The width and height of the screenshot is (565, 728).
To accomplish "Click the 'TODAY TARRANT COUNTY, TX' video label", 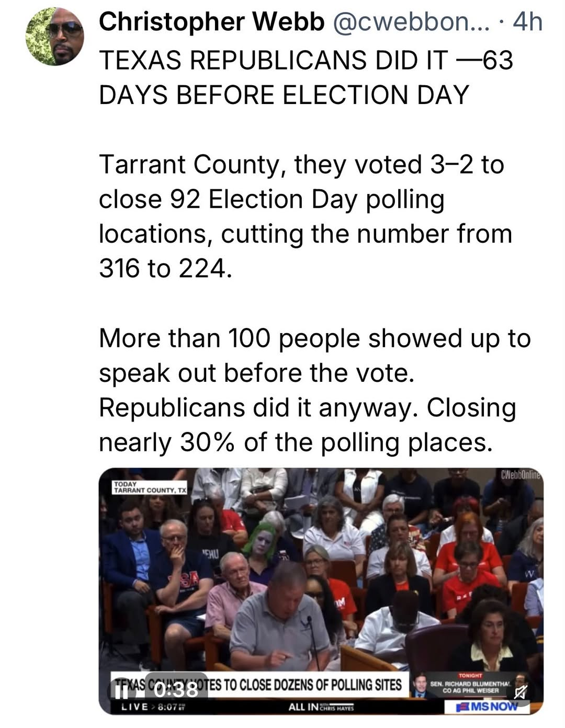I will click(x=150, y=487).
